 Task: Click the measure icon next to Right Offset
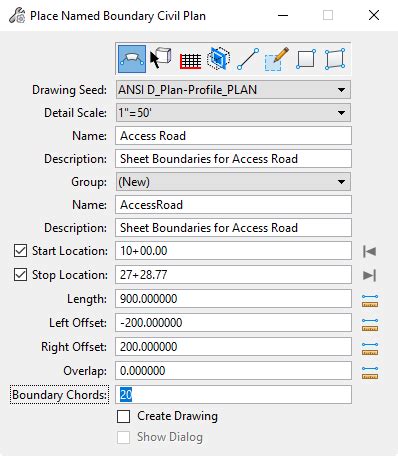370,349
